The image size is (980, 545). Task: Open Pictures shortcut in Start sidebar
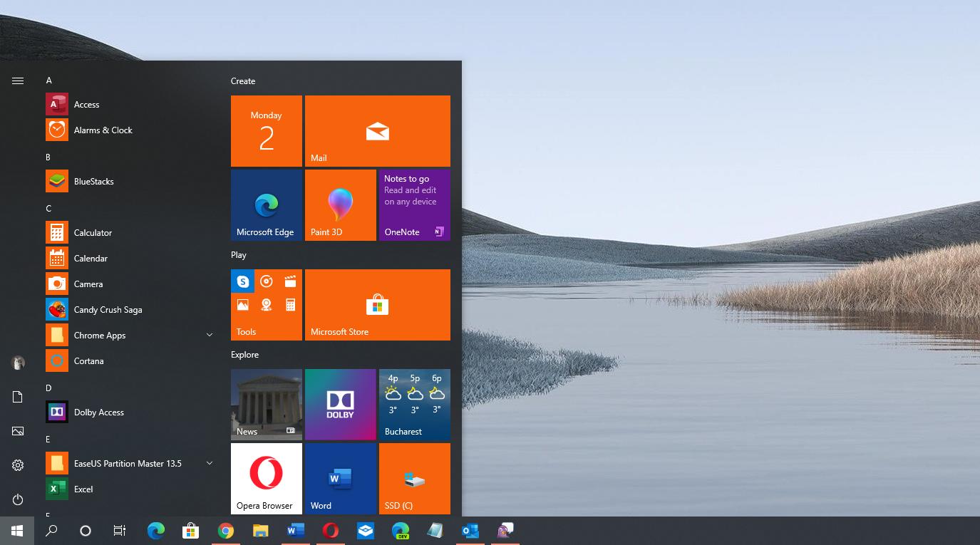point(18,431)
